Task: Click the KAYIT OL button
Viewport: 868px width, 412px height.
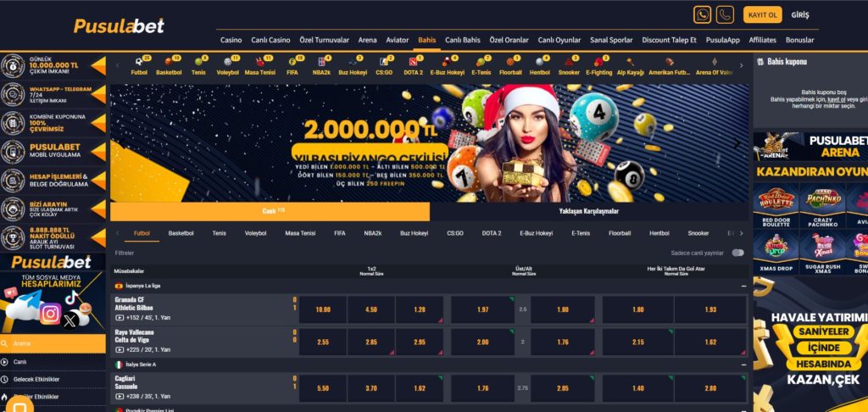Action: point(762,15)
